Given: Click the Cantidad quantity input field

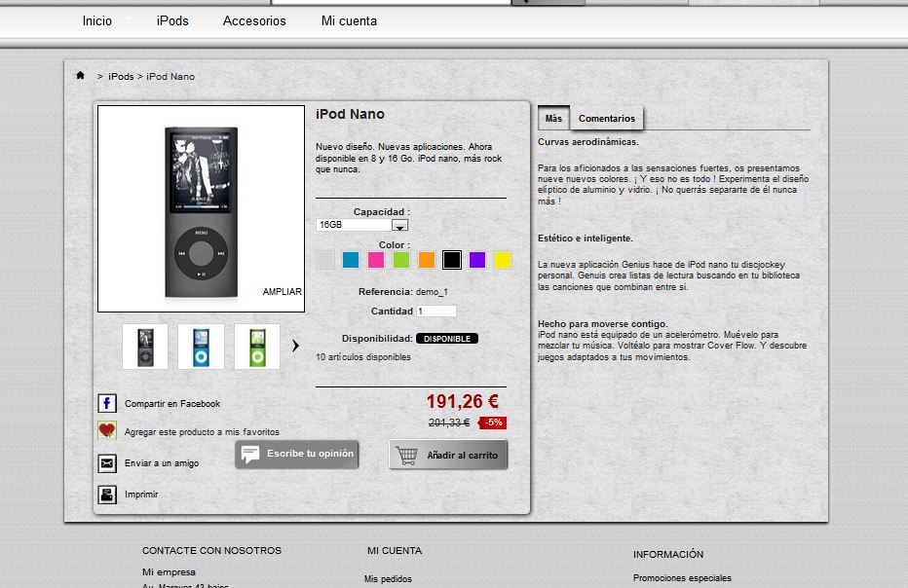Looking at the screenshot, I should [436, 312].
